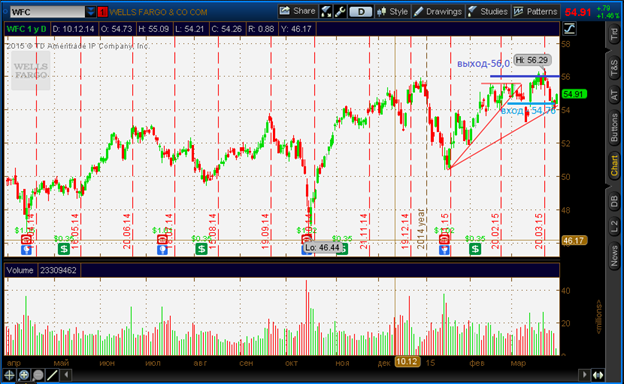
Task: Open the News side tab
Action: point(614,256)
